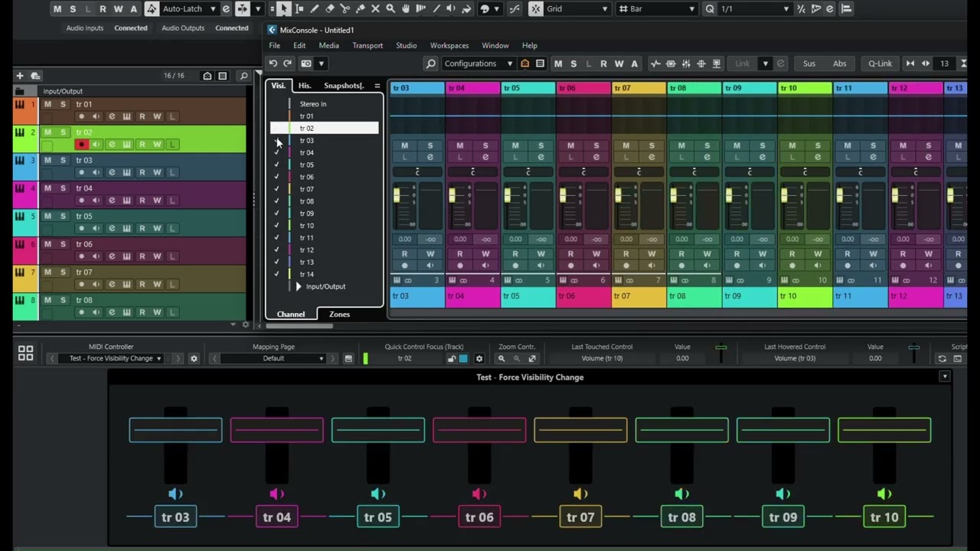Click the Find Tracks search icon
Image resolution: width=980 pixels, height=551 pixels.
pos(243,76)
